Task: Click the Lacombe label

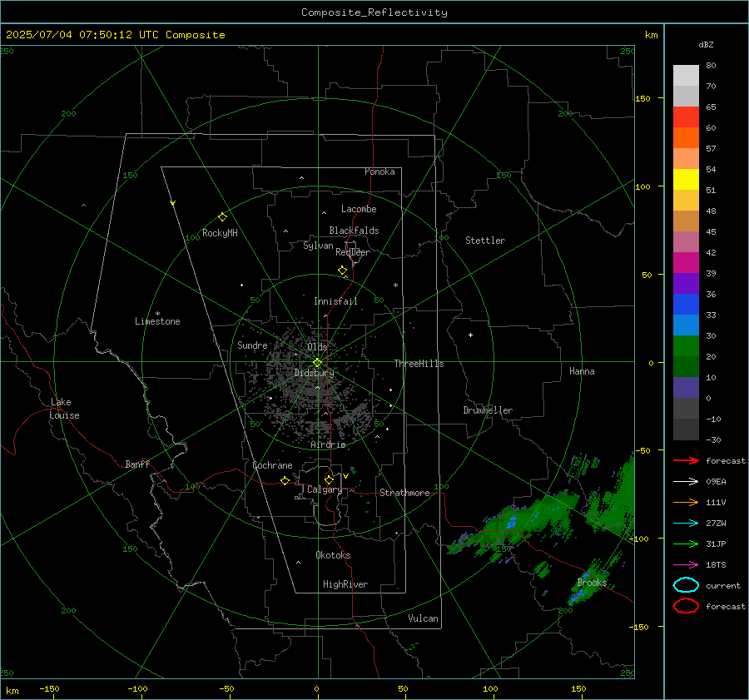Action: coord(359,209)
